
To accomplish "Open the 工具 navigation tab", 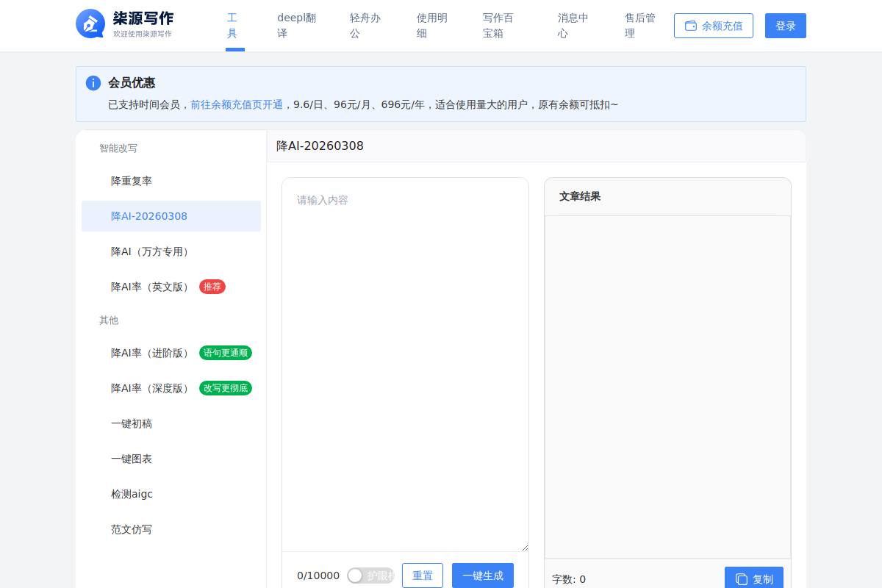I will point(234,26).
